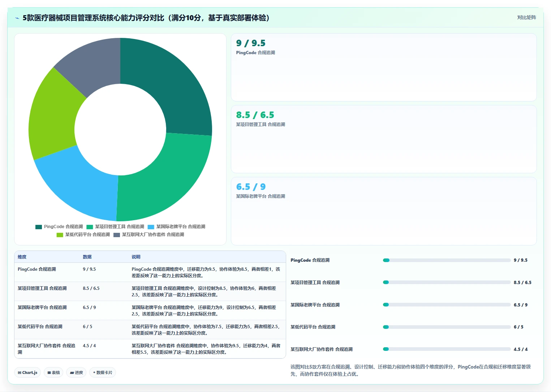Select the 某国际老牌平台 合规追溯 table row name
Viewport: 551px width, 392px height.
tap(42, 308)
